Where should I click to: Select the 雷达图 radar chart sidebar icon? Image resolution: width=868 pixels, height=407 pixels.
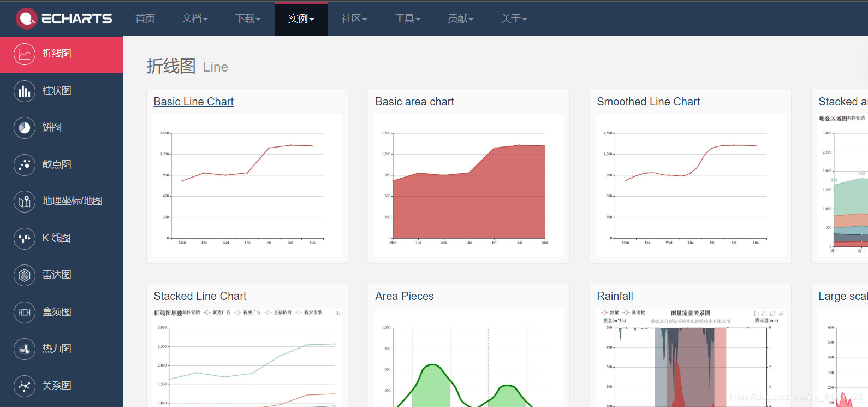point(25,275)
